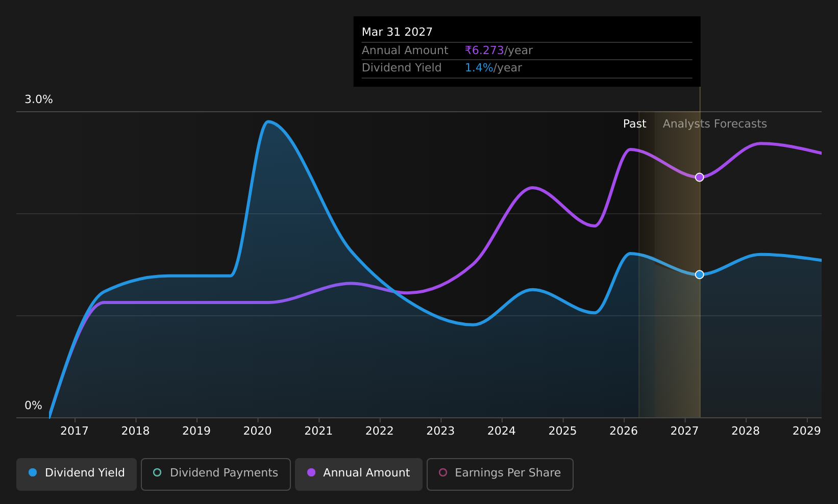Click the blue Dividend Yield data point marker

(x=699, y=274)
